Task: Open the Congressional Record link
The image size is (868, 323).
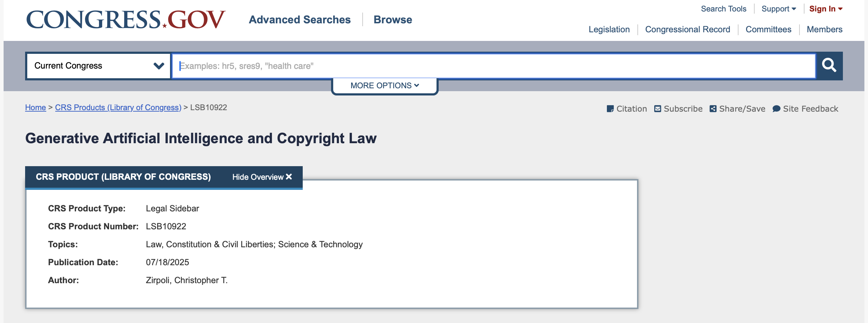Action: 688,29
